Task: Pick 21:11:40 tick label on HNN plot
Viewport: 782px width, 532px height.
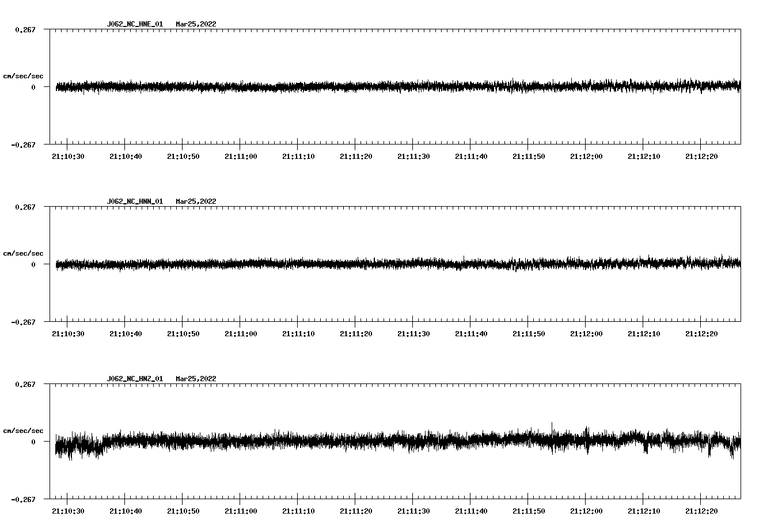Action: pyautogui.click(x=471, y=334)
